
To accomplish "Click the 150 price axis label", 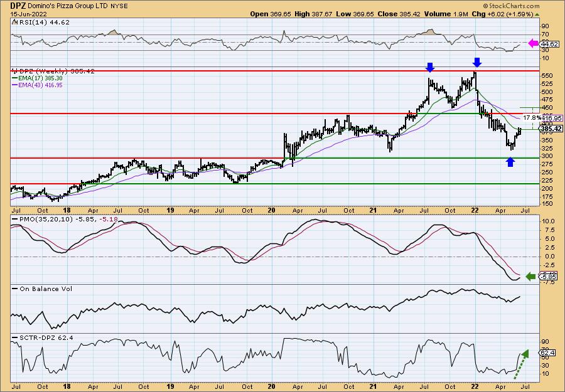I will pyautogui.click(x=546, y=204).
